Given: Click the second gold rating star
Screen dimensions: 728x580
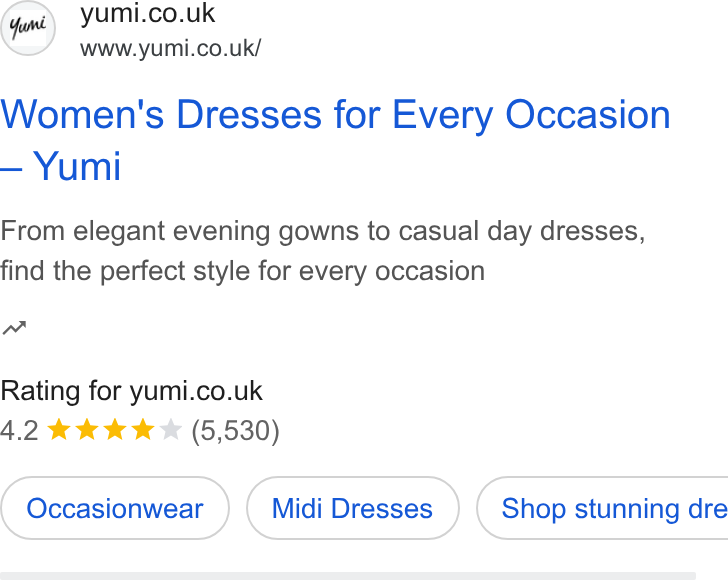Looking at the screenshot, I should tap(87, 430).
